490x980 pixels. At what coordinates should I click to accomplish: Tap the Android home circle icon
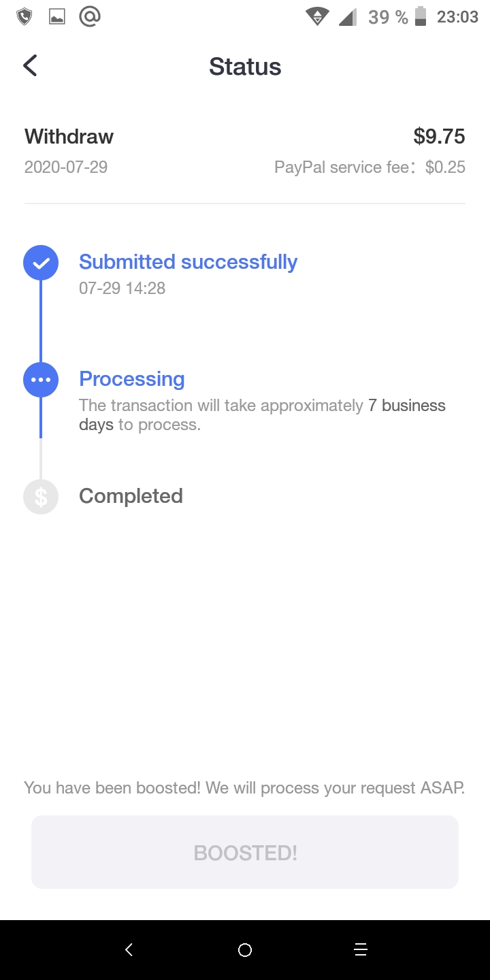click(x=245, y=949)
